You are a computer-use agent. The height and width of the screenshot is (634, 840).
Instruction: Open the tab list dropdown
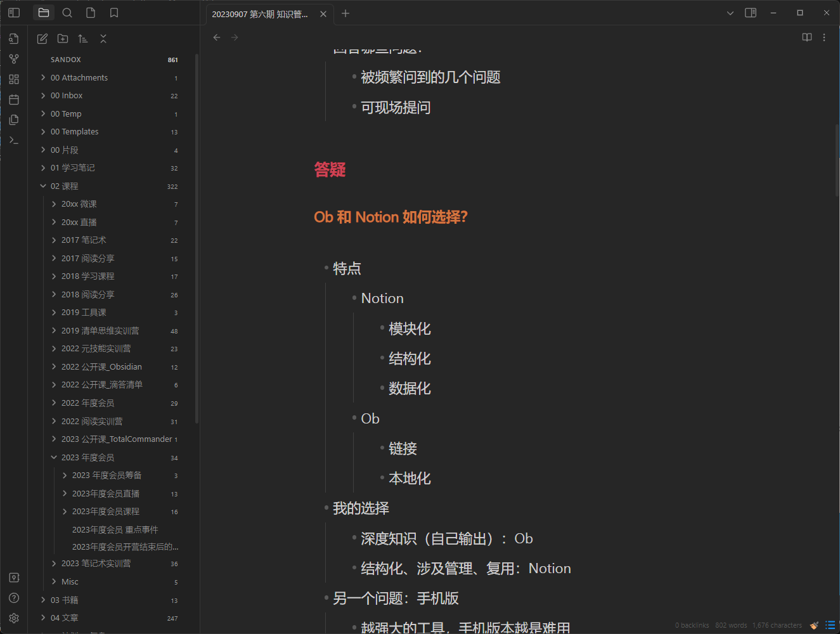[730, 13]
